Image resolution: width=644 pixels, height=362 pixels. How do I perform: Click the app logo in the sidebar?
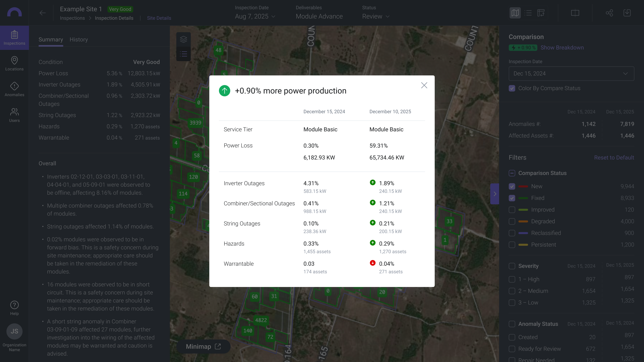pyautogui.click(x=14, y=12)
